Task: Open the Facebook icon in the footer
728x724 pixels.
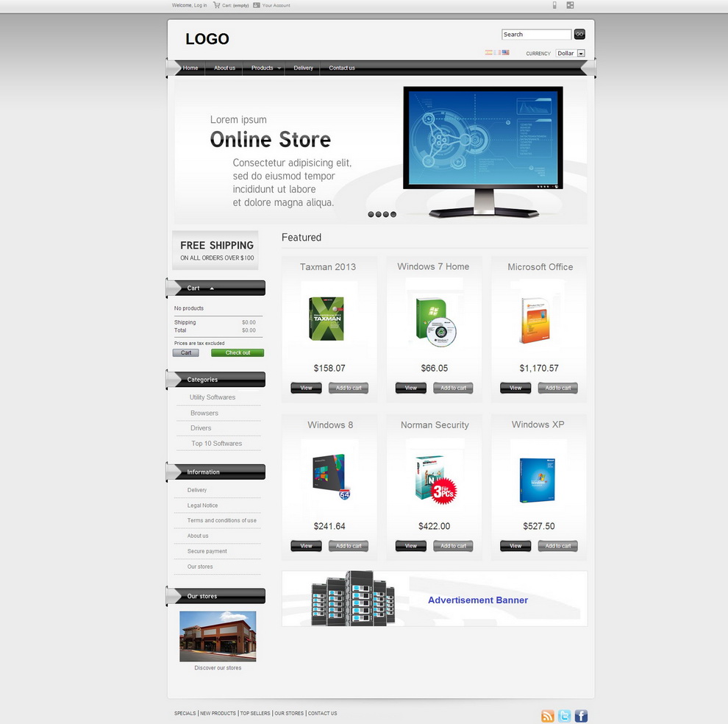Action: click(581, 714)
